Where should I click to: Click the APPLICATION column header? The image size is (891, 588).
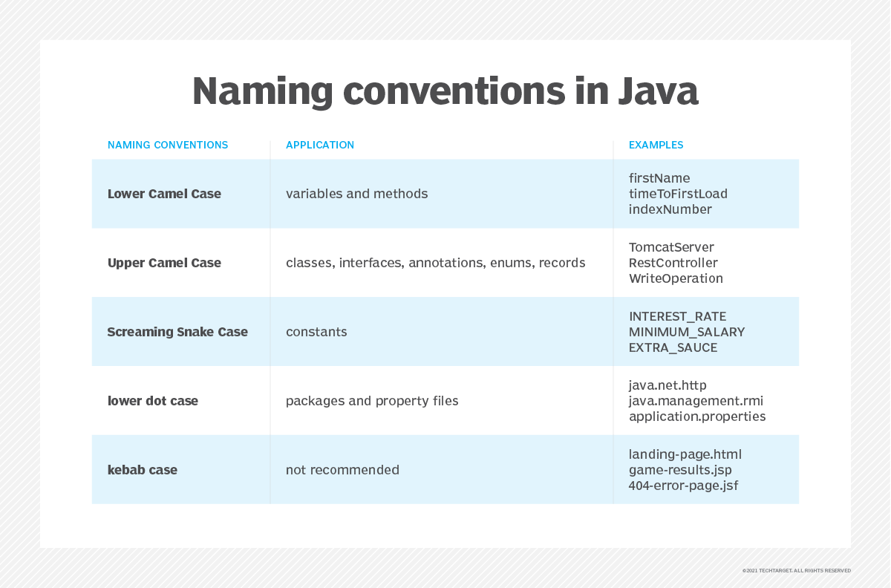320,146
